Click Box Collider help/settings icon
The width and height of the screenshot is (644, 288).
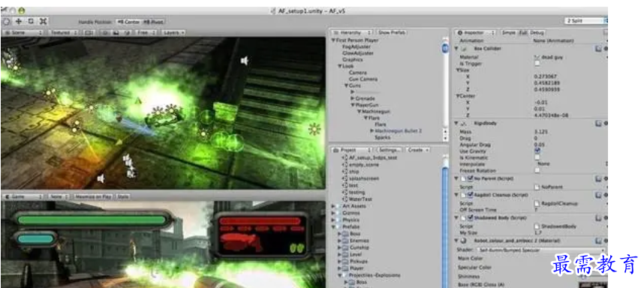[x=598, y=49]
